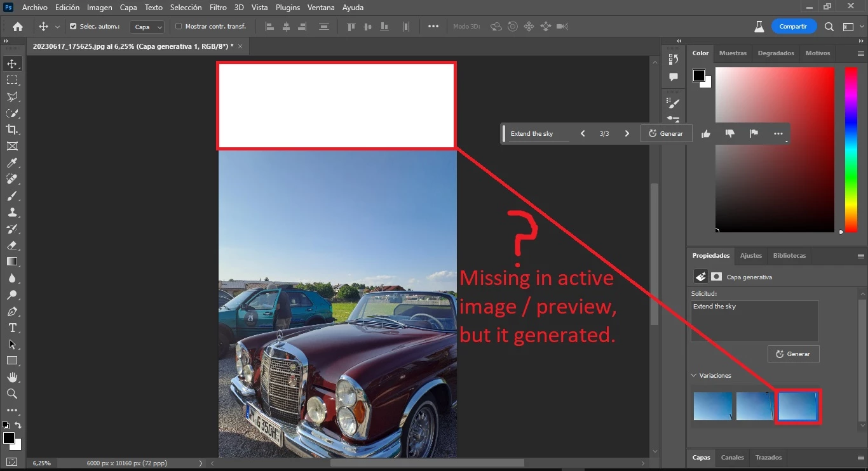Click the foreground color swatch in toolbar
The width and height of the screenshot is (868, 471).
coord(8,438)
